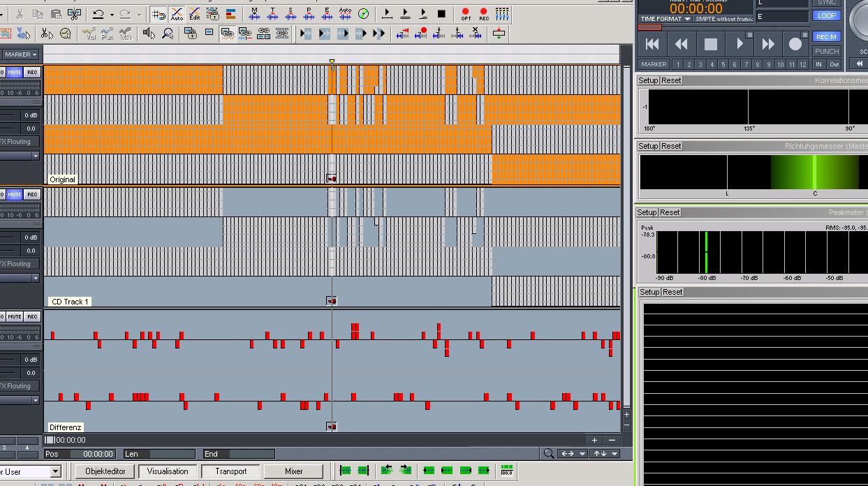Click the transport skip-to-start button

pos(652,45)
